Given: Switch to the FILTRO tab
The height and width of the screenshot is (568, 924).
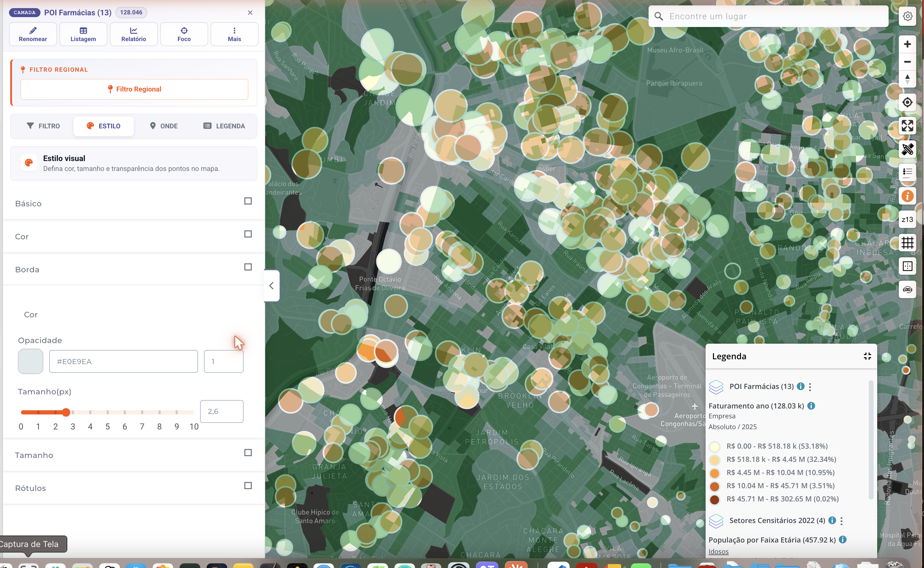Looking at the screenshot, I should (x=43, y=126).
